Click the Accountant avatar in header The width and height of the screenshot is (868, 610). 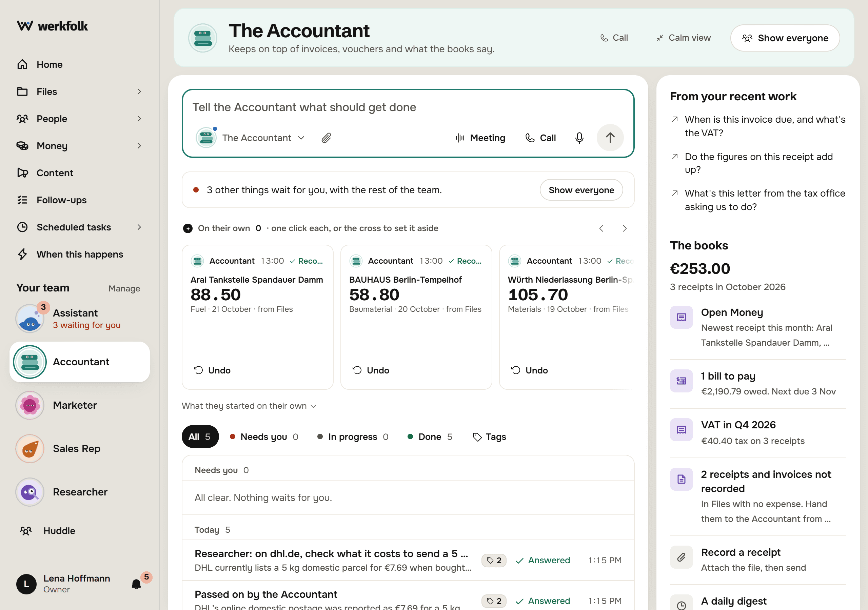point(203,38)
